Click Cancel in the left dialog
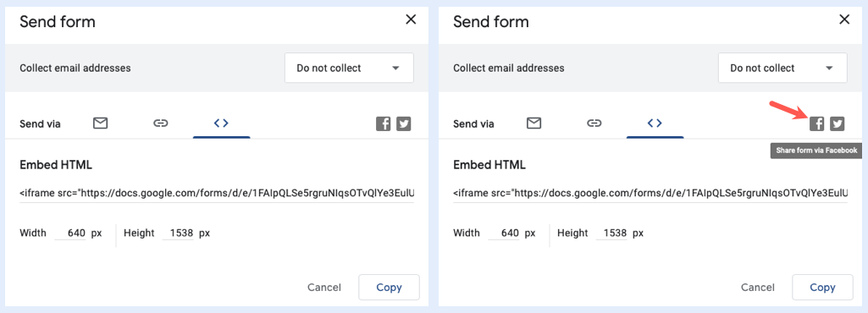 [x=324, y=287]
